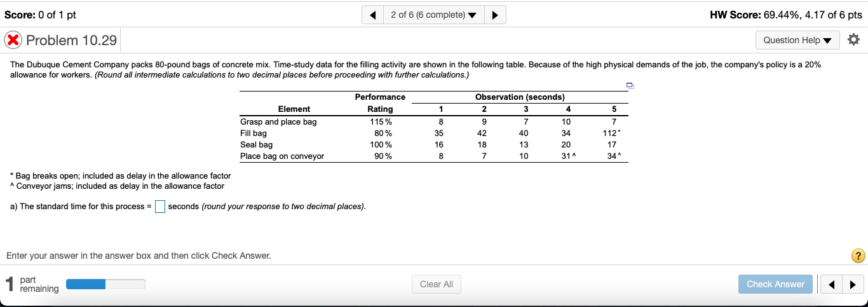Click the parts remaining progress bar

105,284
